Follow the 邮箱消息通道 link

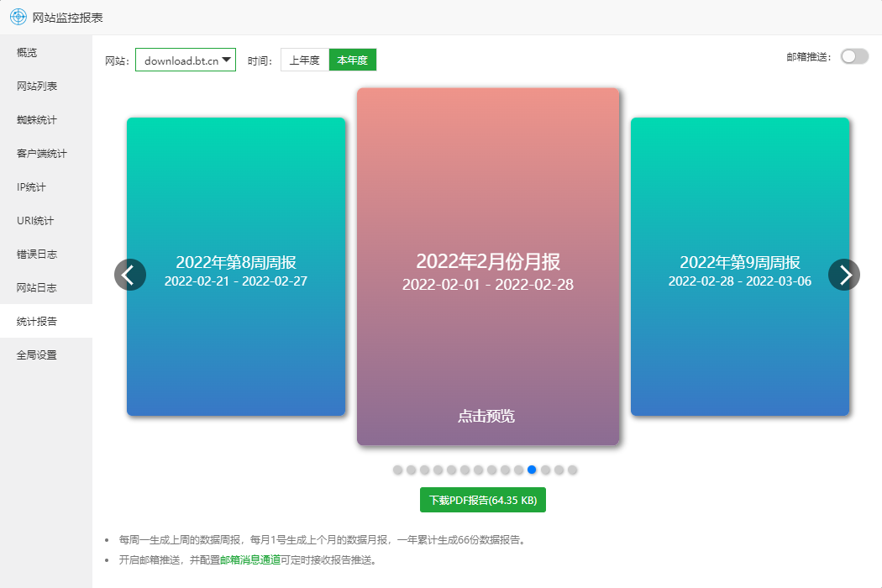point(250,560)
